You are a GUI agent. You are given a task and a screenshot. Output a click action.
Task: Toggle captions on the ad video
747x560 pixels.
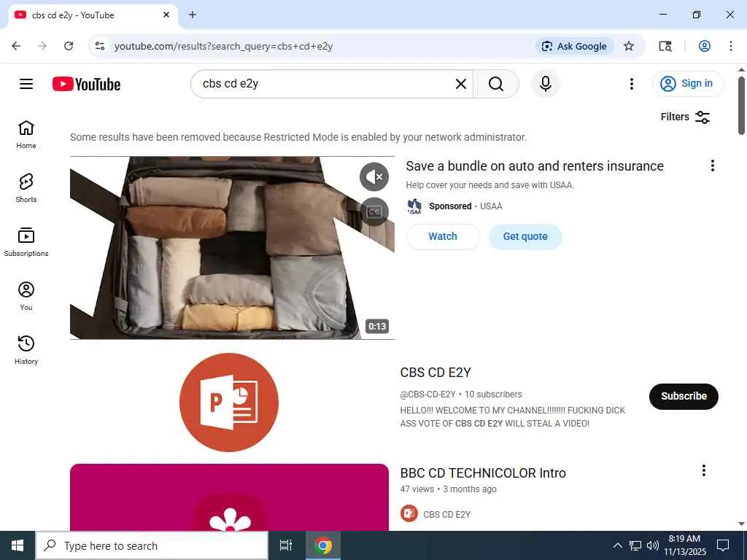pyautogui.click(x=374, y=211)
